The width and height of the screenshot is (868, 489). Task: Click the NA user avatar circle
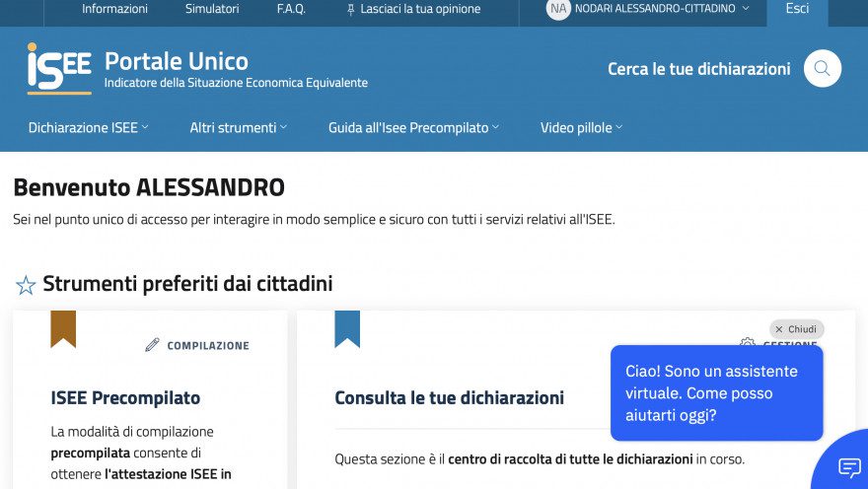pyautogui.click(x=558, y=9)
